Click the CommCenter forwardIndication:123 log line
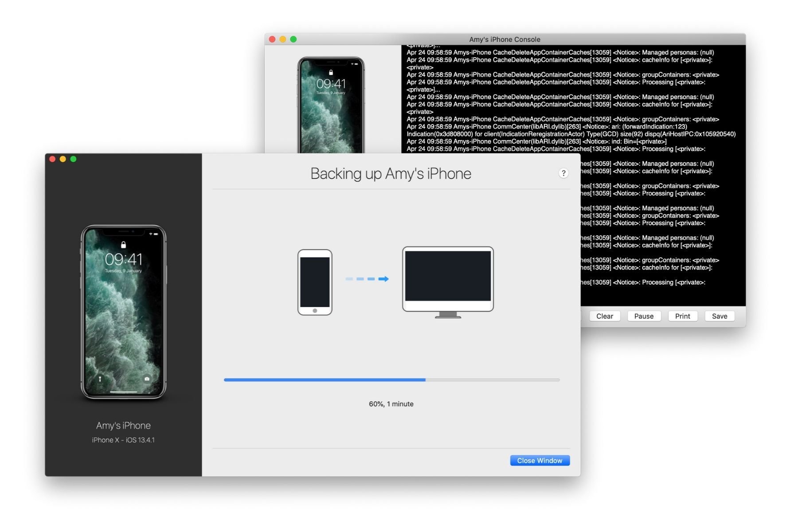The width and height of the screenshot is (798, 532). [547, 126]
